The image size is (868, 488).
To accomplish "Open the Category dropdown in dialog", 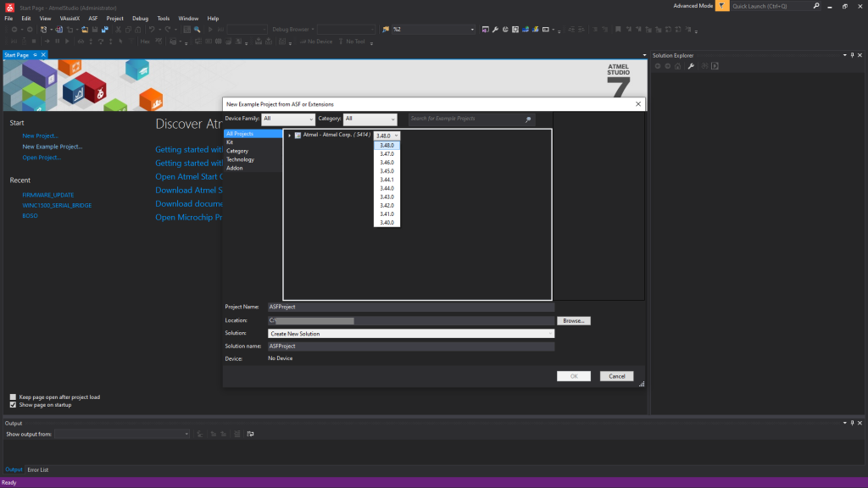I will click(370, 119).
